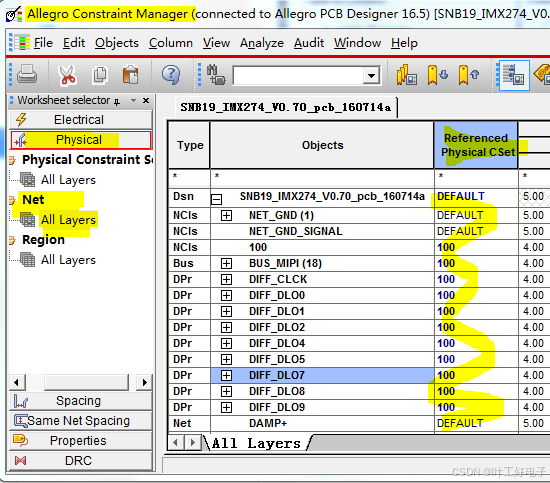
Task: Click the Find binoculars icon
Action: (215, 75)
